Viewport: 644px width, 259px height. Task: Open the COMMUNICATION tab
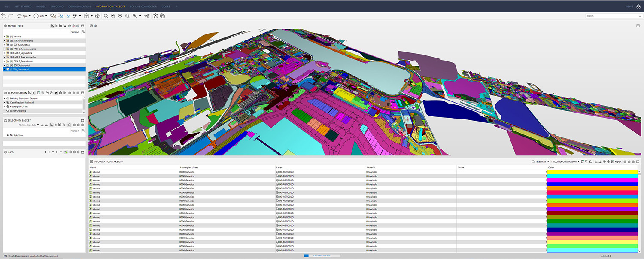(x=79, y=6)
